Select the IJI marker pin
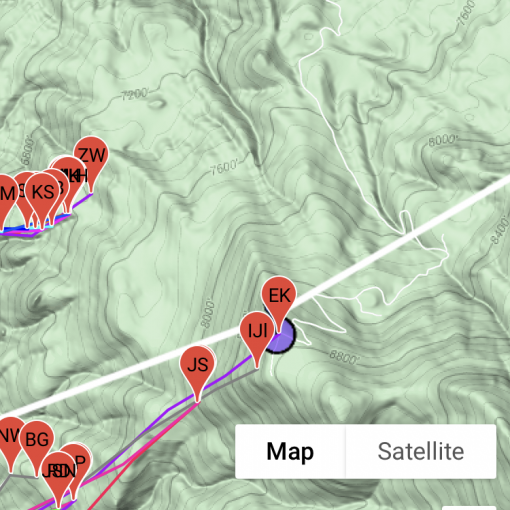510x510 pixels. click(257, 332)
